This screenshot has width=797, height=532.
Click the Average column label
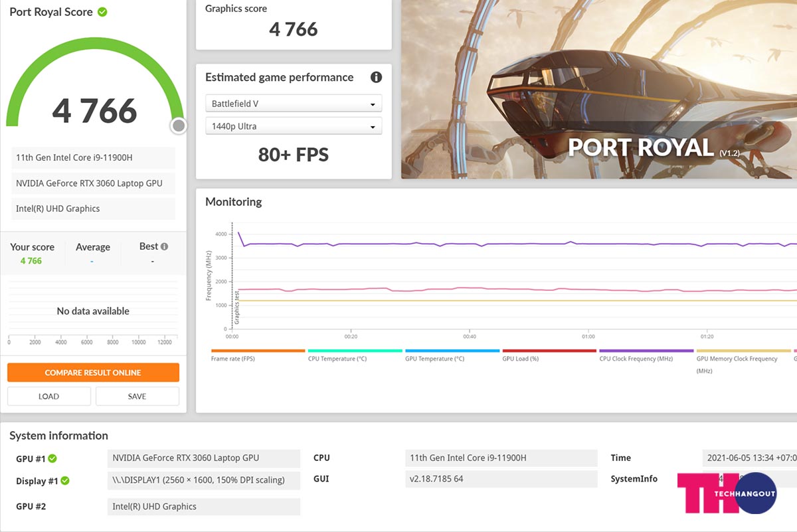93,247
